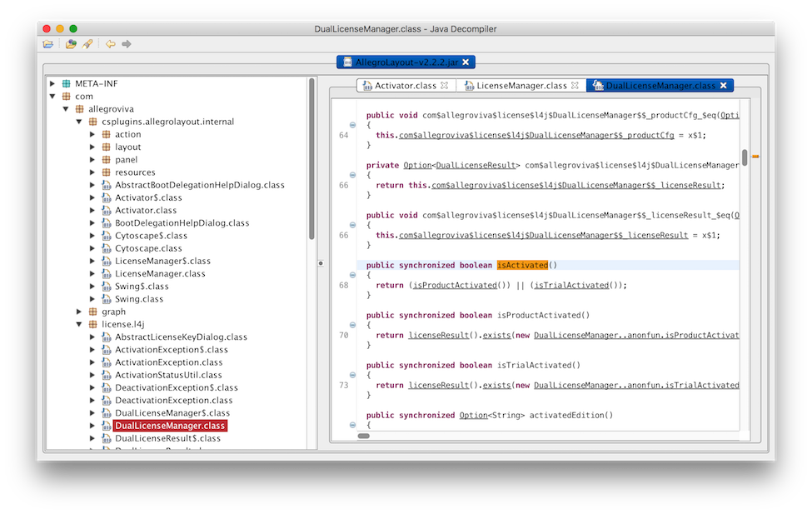
Task: Collapse the activatedEdition method code fold
Action: (352, 425)
